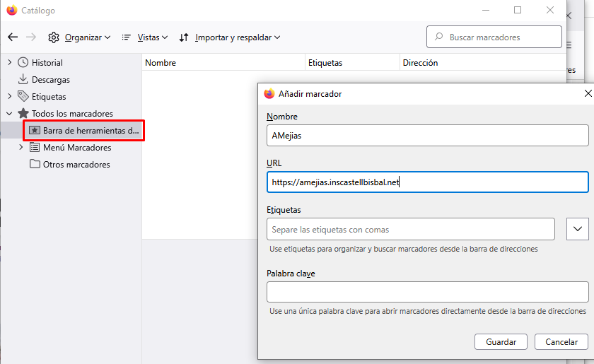Click the Etiquetas tag icon
The height and width of the screenshot is (364, 594).
(x=23, y=97)
